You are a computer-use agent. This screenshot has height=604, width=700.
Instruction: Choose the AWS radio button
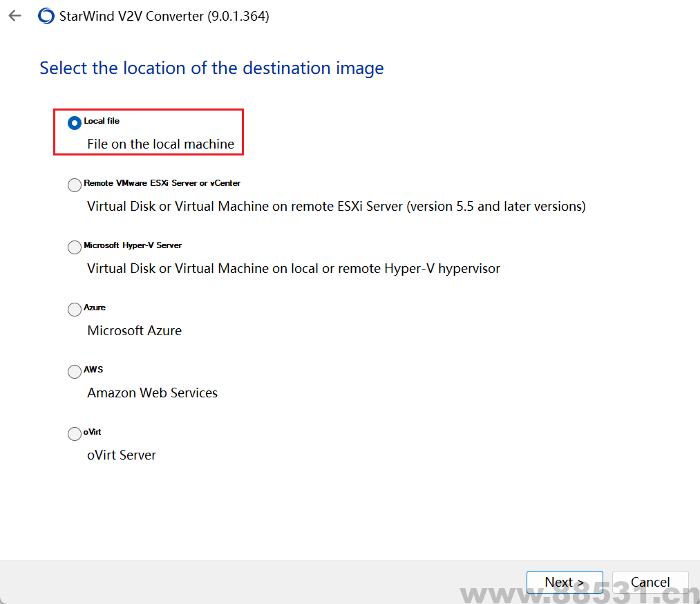pyautogui.click(x=75, y=372)
